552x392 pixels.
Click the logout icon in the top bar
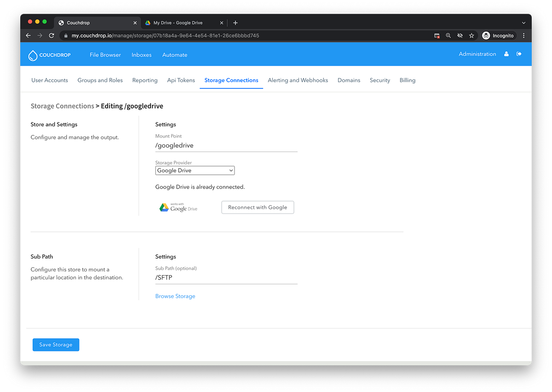pyautogui.click(x=519, y=54)
